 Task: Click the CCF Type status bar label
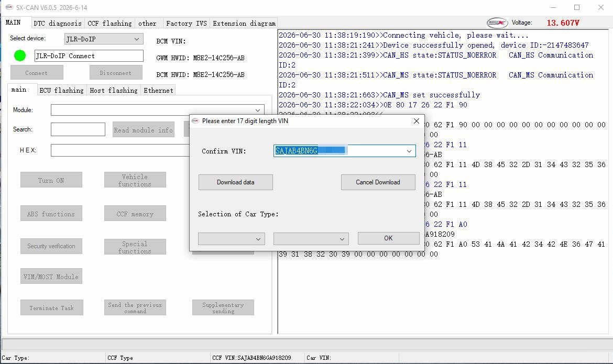click(120, 358)
